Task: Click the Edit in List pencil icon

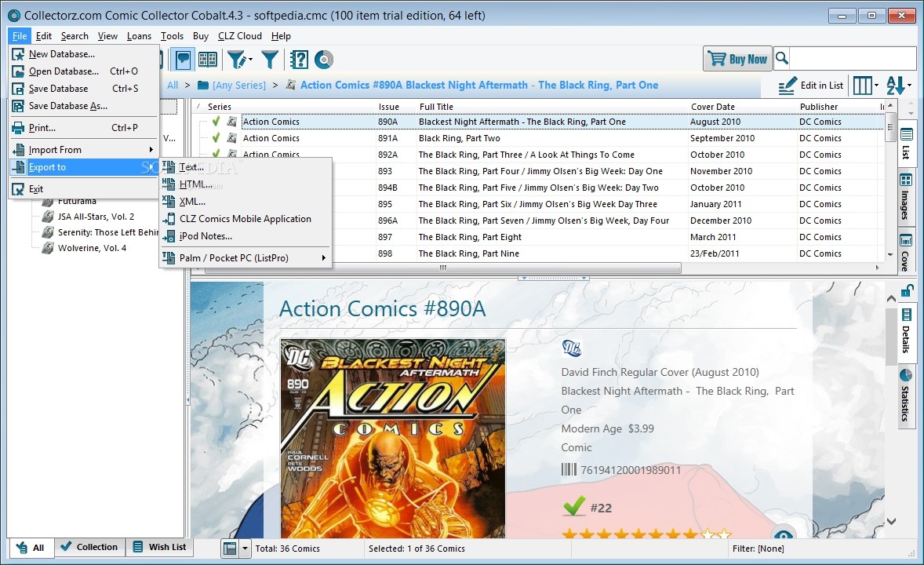Action: coord(787,86)
